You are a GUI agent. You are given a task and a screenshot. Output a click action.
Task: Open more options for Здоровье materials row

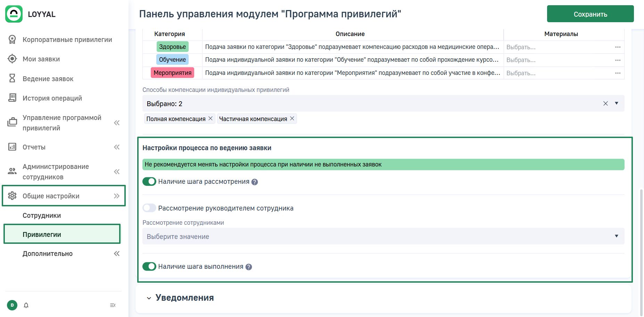pos(618,47)
